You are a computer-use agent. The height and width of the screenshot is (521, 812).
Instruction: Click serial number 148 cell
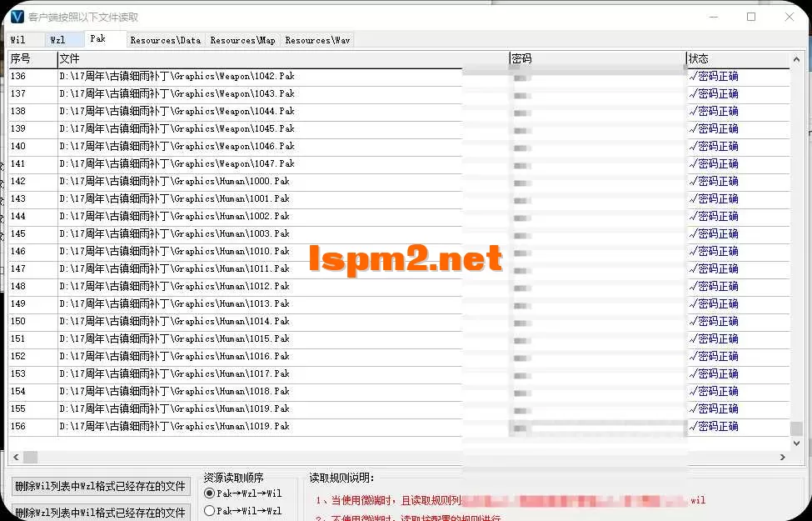tap(32, 286)
